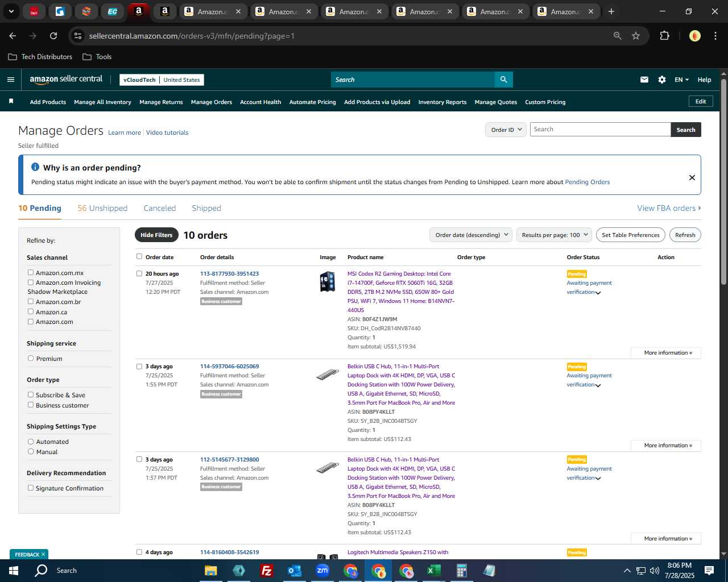
Task: Switch to the 56 Unshipped tab
Action: coord(102,208)
